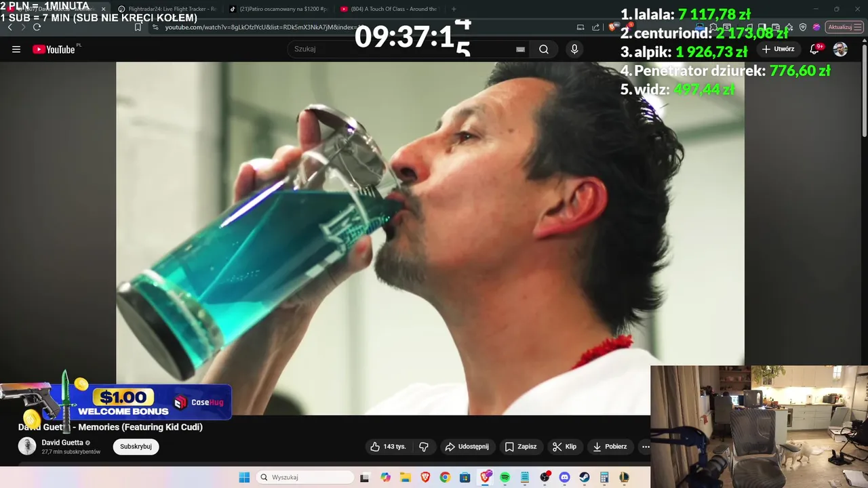Download video with Pobierz button
868x488 pixels.
tap(610, 447)
